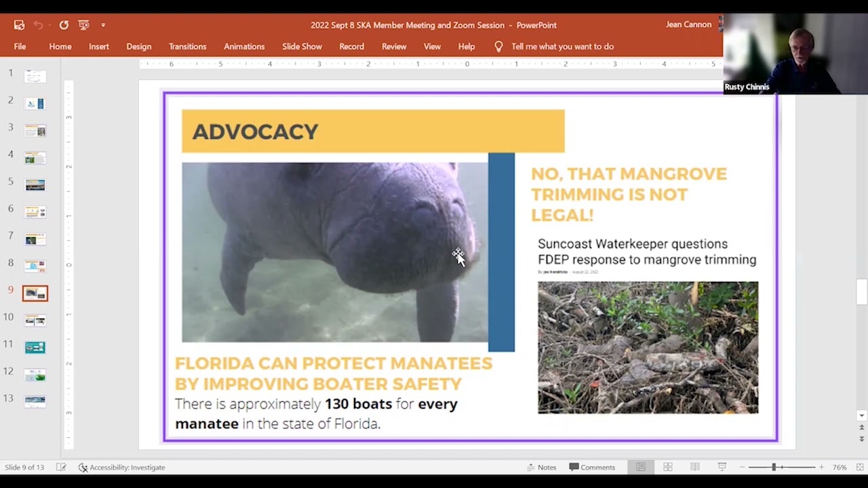Click the zoom in plus button

821,467
